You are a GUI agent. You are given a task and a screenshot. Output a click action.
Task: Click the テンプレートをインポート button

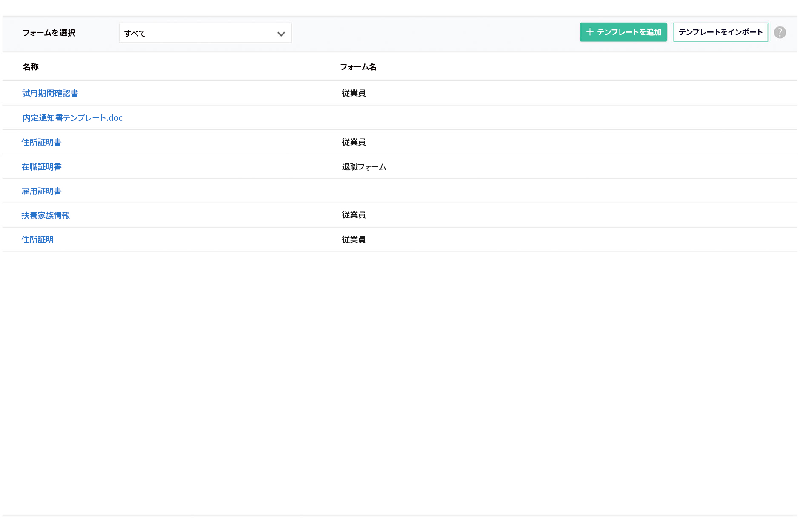coord(720,31)
